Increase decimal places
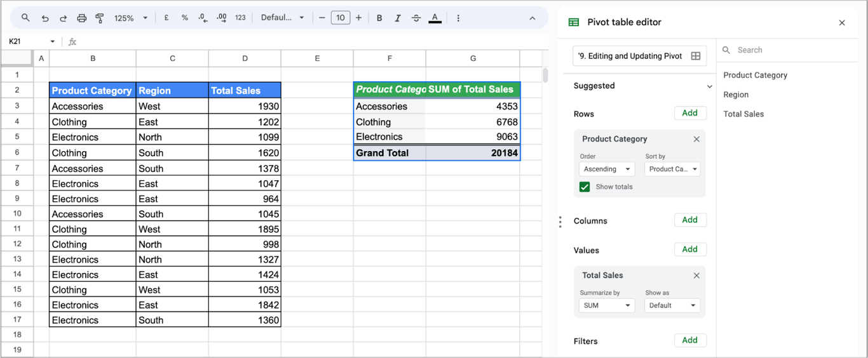The width and height of the screenshot is (868, 358). 222,18
